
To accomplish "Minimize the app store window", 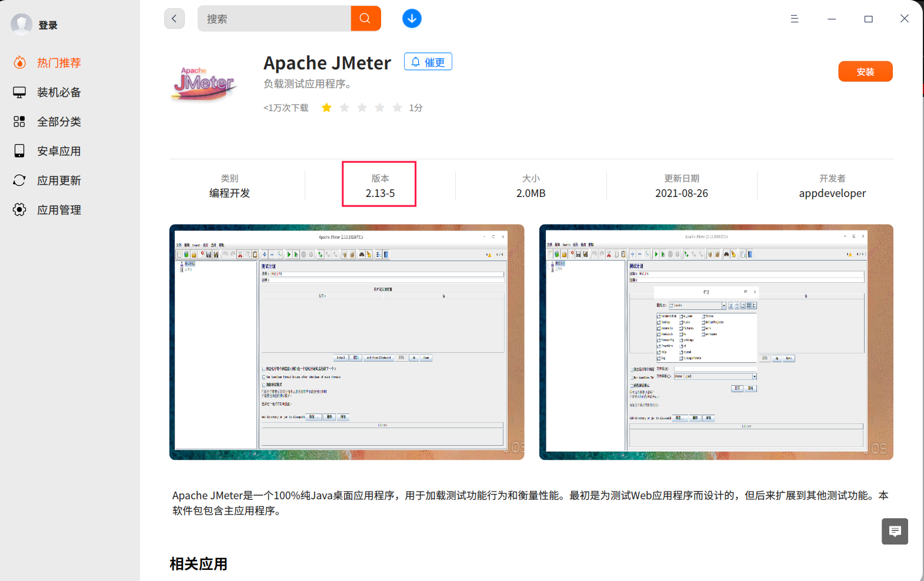I will coord(832,19).
